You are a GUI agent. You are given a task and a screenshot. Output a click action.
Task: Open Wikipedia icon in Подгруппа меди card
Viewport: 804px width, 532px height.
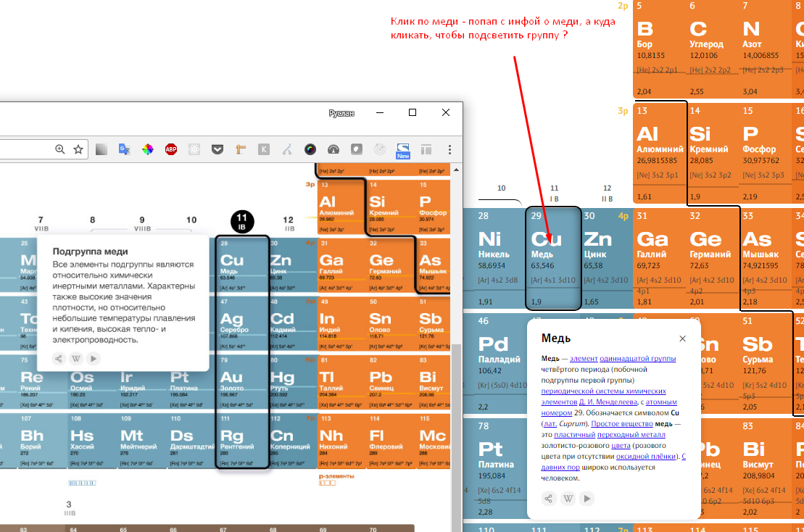76,358
